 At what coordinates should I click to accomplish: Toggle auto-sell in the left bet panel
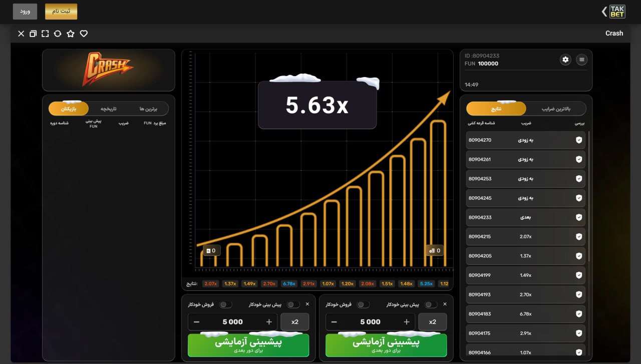point(225,304)
